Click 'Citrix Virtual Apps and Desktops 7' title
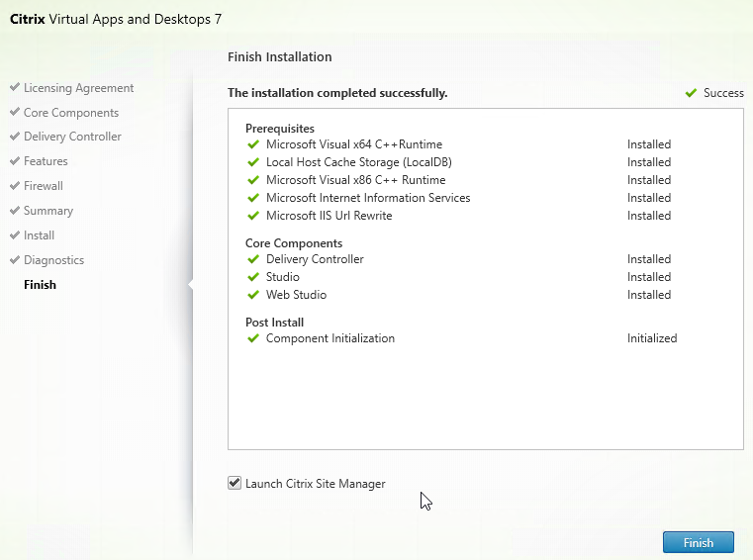Viewport: 753px width, 560px height. coord(116,19)
